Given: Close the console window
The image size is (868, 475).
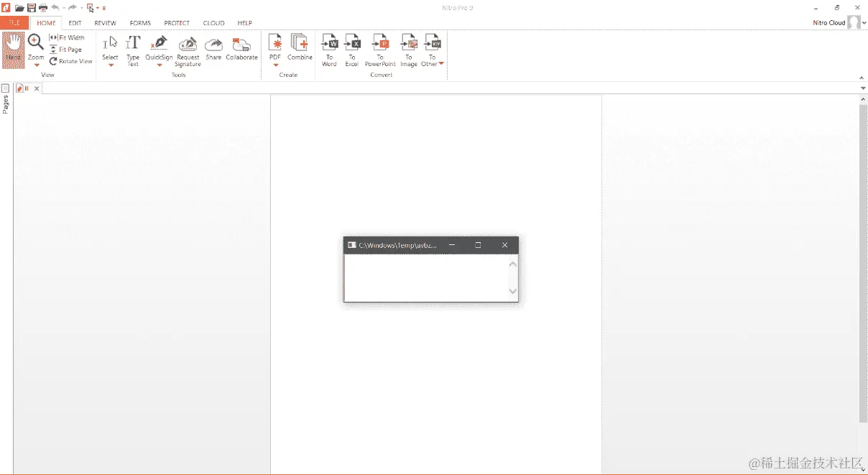Looking at the screenshot, I should (504, 245).
